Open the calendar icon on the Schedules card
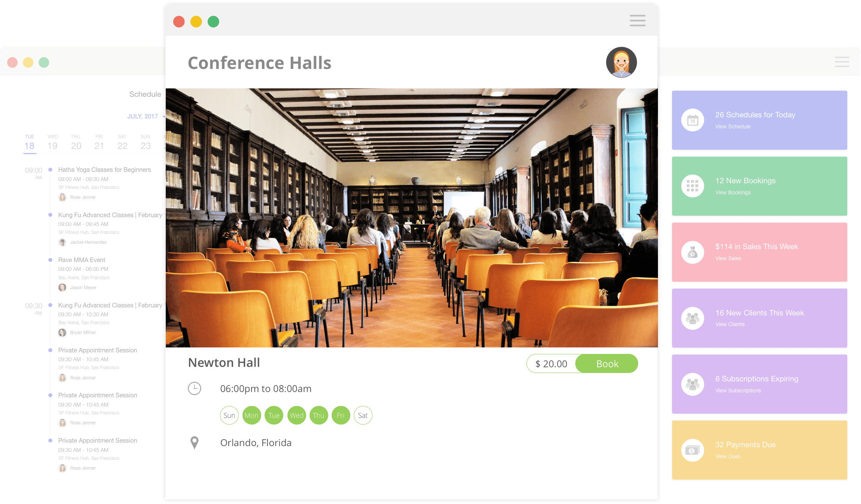The width and height of the screenshot is (861, 504). 693,120
